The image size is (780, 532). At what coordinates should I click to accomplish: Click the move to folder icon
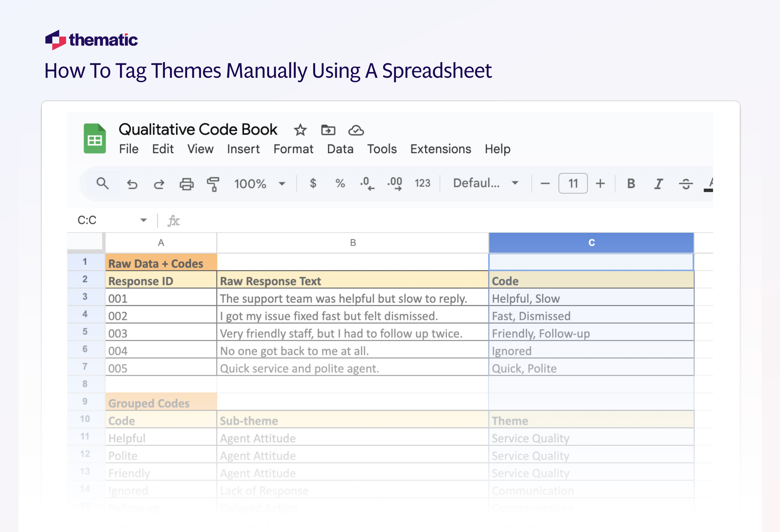pyautogui.click(x=328, y=130)
